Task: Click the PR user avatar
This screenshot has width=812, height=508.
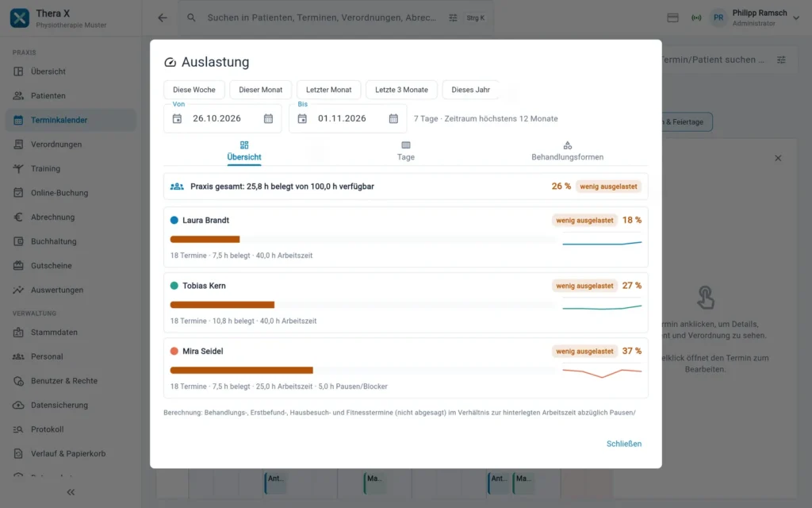Action: [x=718, y=17]
